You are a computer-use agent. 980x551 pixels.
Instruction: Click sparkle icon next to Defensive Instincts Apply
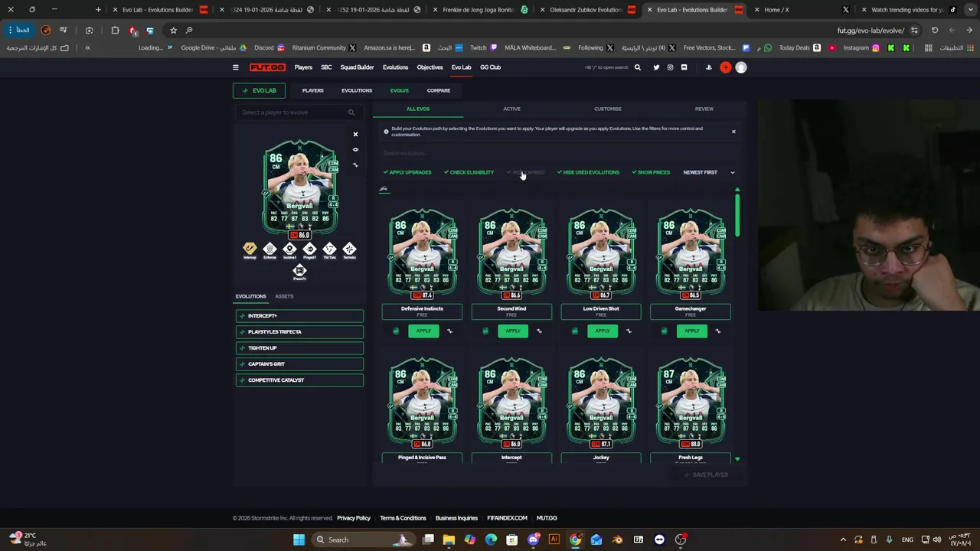[449, 331]
